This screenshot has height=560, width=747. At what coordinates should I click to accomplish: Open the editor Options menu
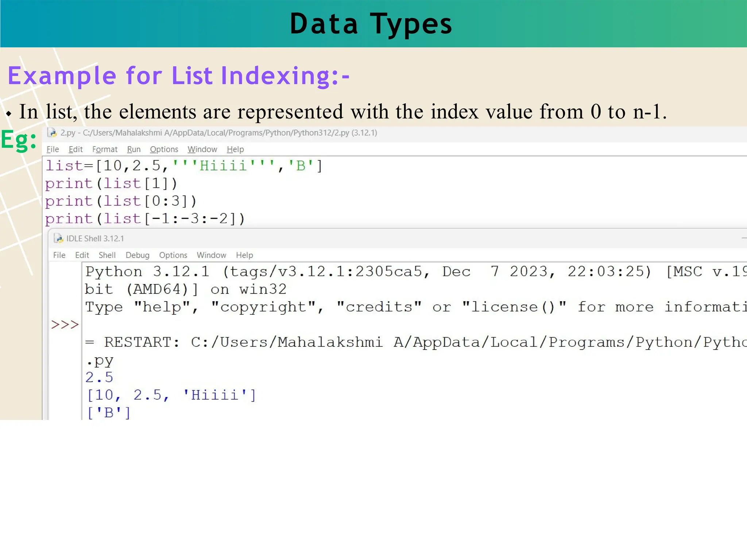click(164, 149)
